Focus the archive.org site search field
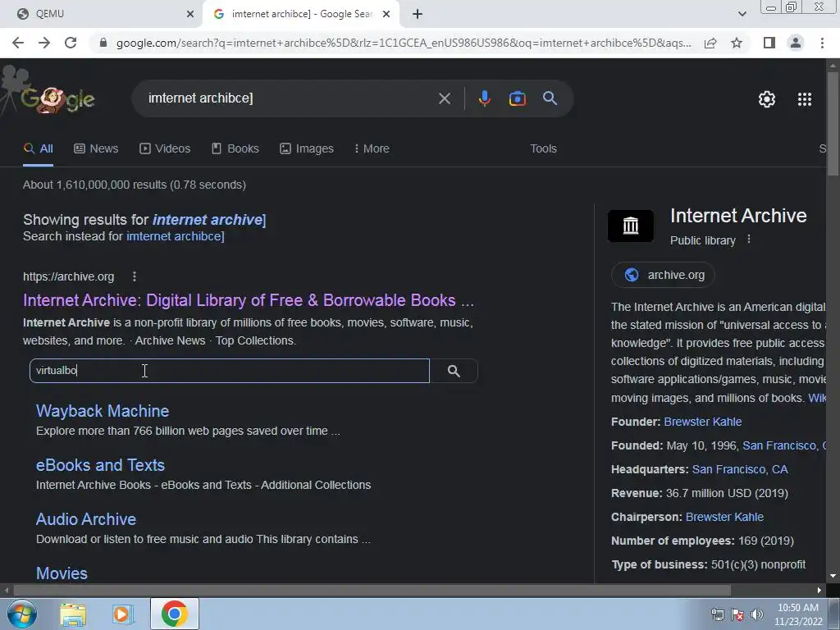This screenshot has width=840, height=630. click(x=230, y=371)
